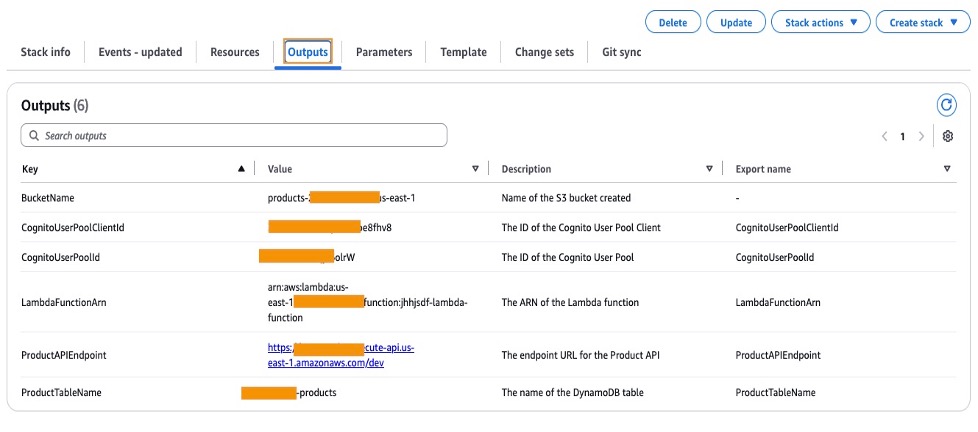Select the Resources tab
978x432 pixels.
[x=235, y=52]
